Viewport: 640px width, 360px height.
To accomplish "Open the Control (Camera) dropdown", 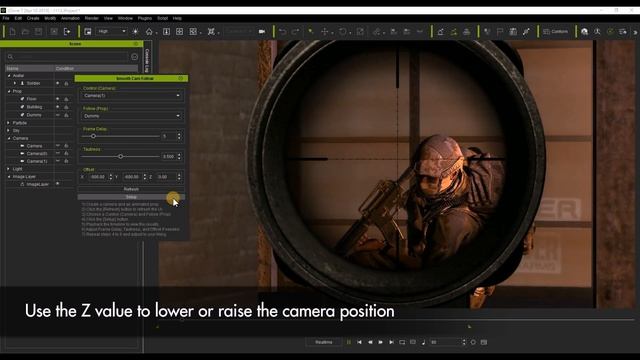I will (131, 96).
